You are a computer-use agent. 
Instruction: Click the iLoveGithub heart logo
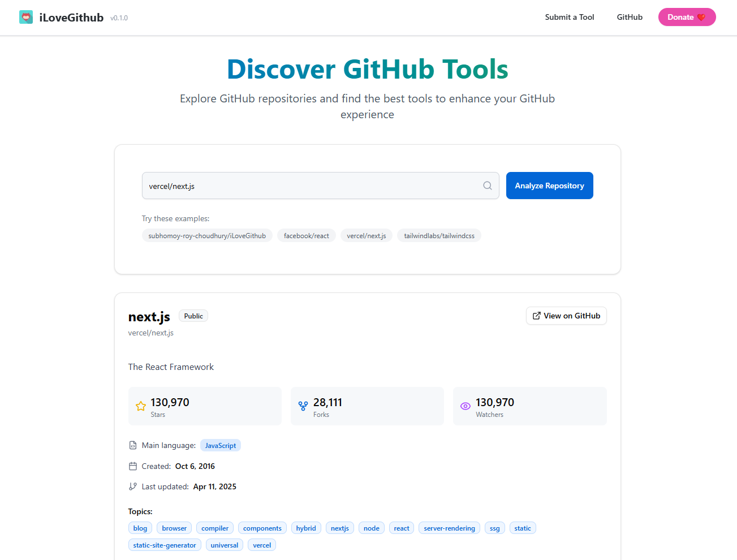(26, 17)
